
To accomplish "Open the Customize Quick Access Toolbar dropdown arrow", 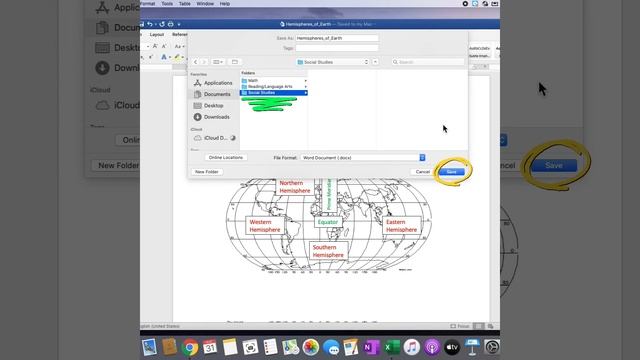I will tap(179, 24).
